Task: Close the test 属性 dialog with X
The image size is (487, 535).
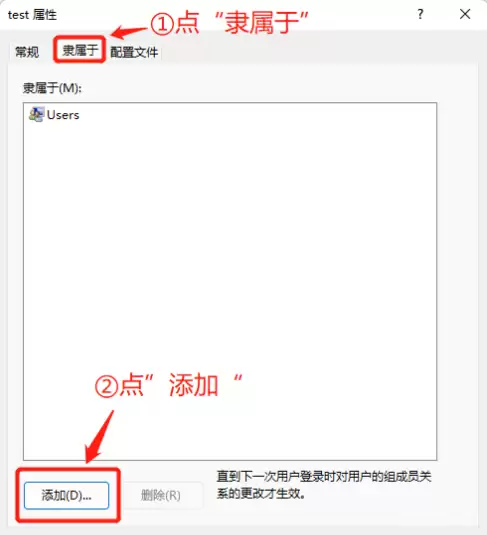Action: click(x=465, y=14)
